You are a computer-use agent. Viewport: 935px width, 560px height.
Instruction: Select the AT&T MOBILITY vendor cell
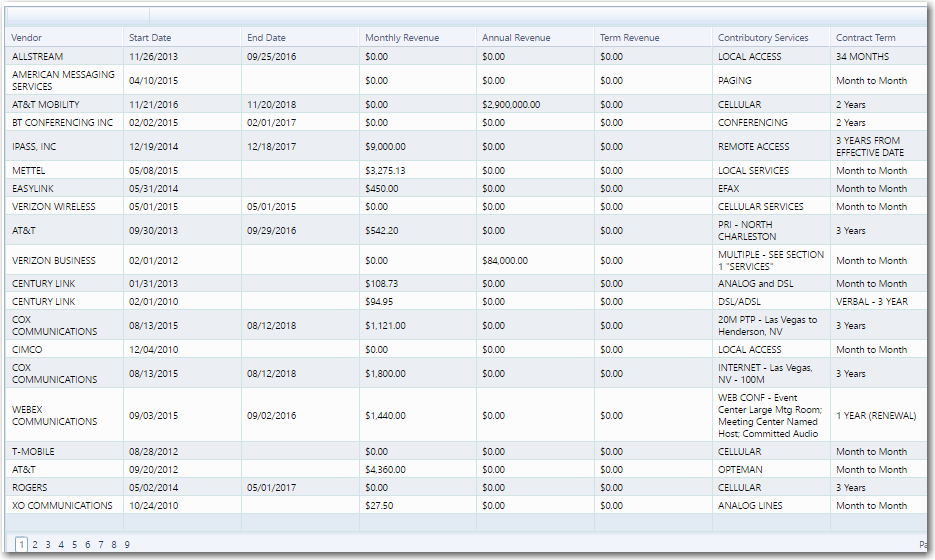tap(64, 104)
